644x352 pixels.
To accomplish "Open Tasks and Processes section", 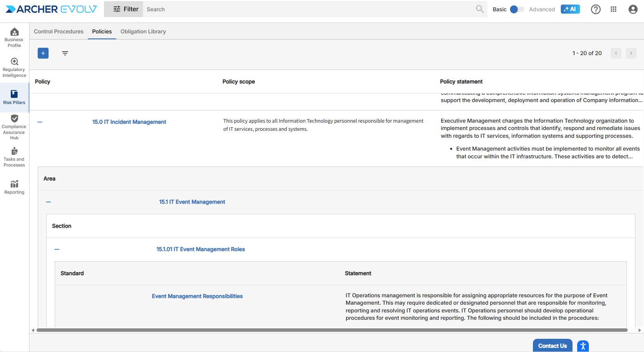I will coord(14,157).
